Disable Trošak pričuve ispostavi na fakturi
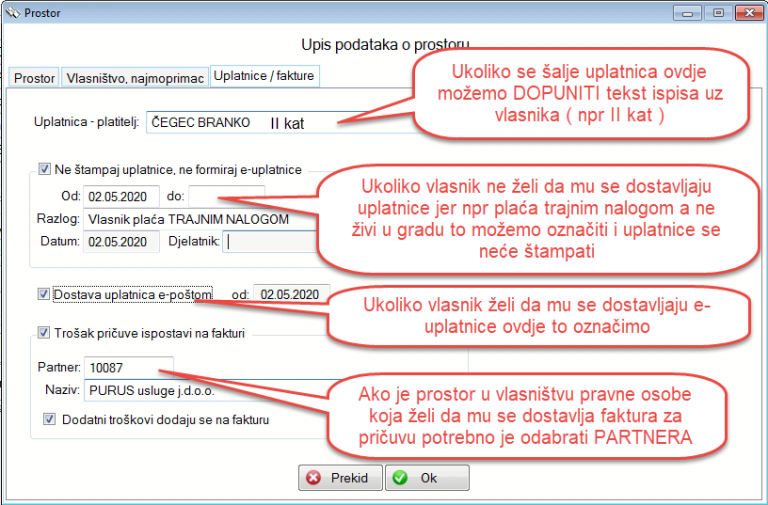Screen dimensions: 768x505 44,333
